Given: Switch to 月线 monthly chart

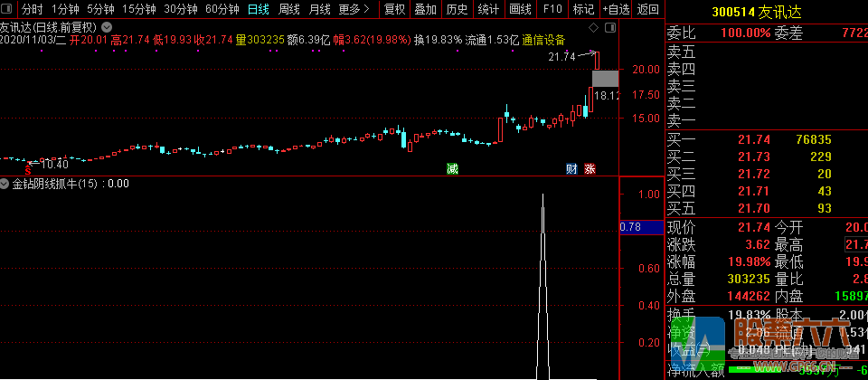Looking at the screenshot, I should point(319,9).
